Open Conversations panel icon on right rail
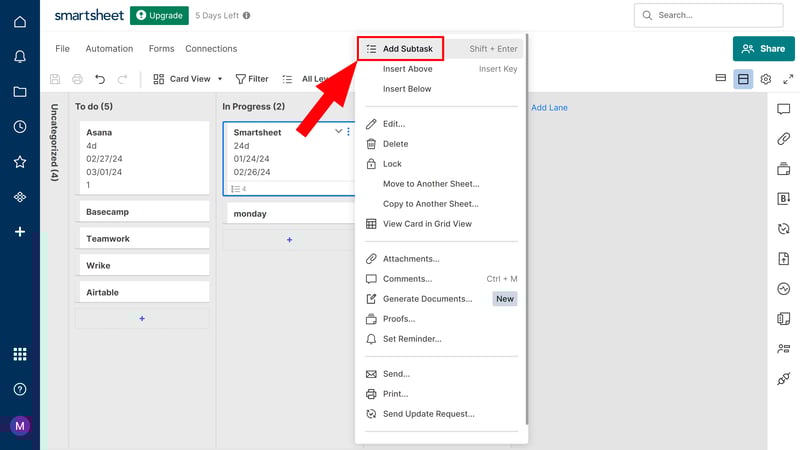Screen dimensions: 800x450 [784, 109]
